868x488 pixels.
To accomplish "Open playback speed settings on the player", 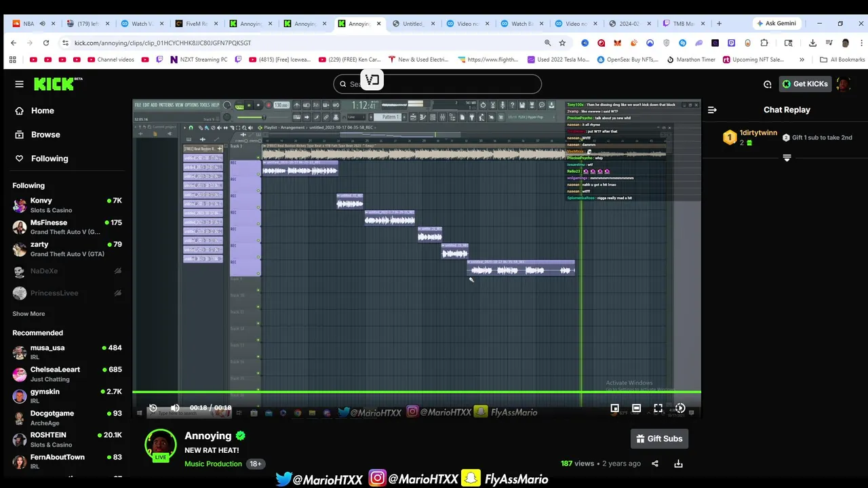I will [680, 408].
